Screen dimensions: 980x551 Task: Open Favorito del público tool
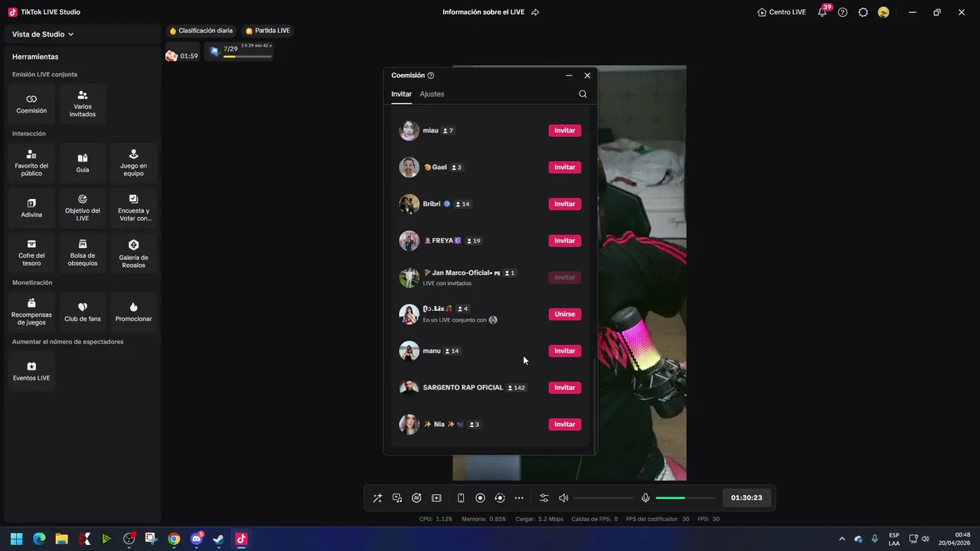pos(31,163)
